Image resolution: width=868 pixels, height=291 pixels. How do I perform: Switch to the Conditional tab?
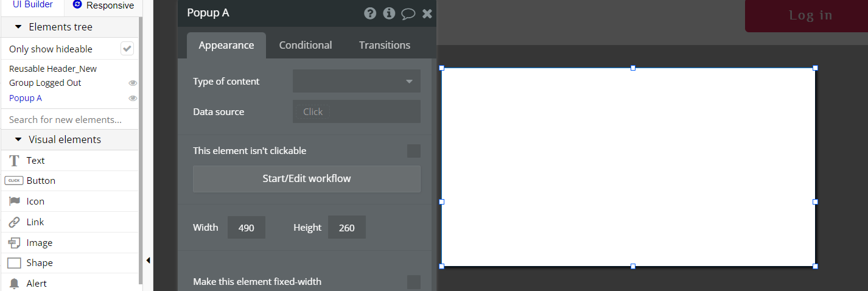(306, 45)
